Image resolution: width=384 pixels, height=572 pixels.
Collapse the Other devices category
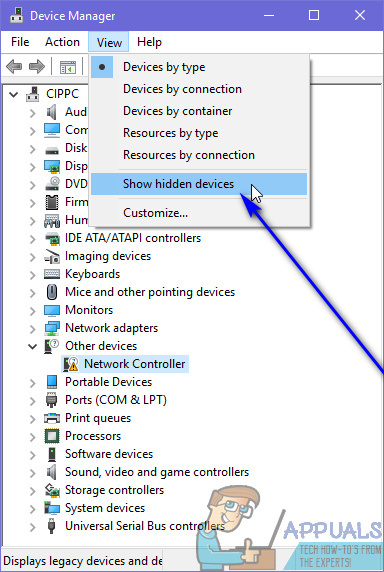pyautogui.click(x=33, y=346)
